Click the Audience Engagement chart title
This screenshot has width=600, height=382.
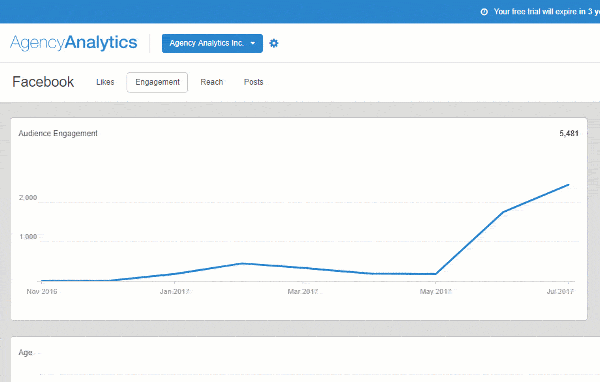(x=58, y=133)
